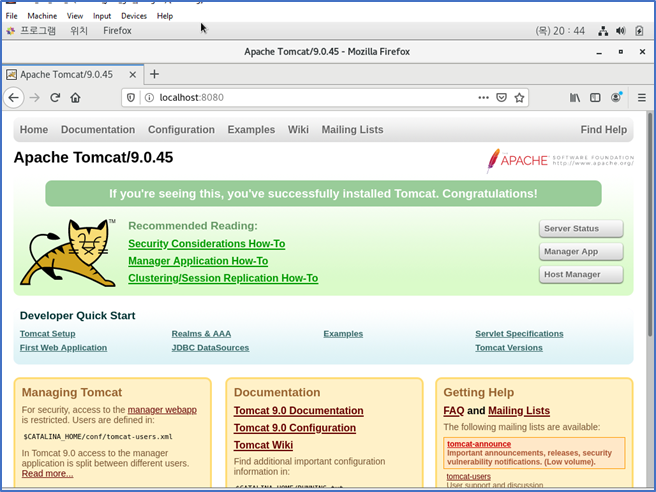Screen dimensions: 656x492
Task: Open Examples link under Developer Quick Start
Action: point(343,334)
